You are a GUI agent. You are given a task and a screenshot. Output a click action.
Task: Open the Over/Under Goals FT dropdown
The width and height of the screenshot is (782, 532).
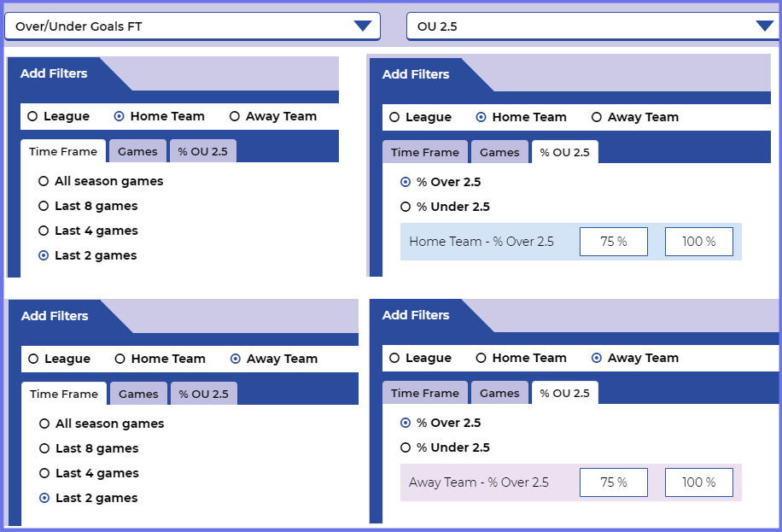(x=192, y=26)
